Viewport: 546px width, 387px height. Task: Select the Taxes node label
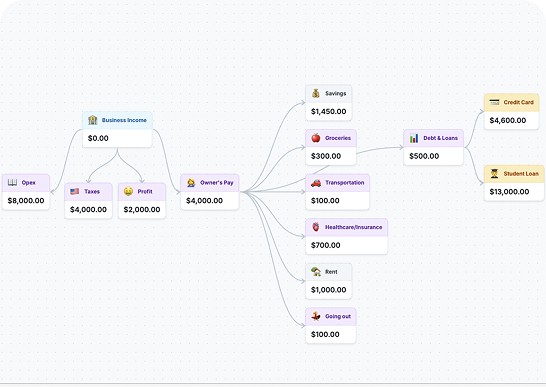tap(92, 192)
